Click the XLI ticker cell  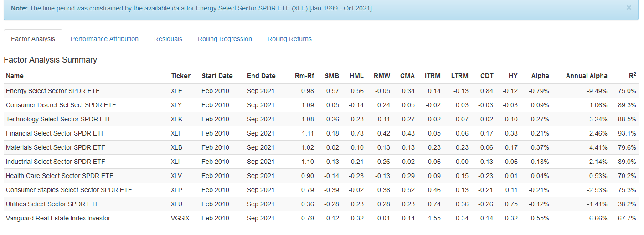click(175, 162)
